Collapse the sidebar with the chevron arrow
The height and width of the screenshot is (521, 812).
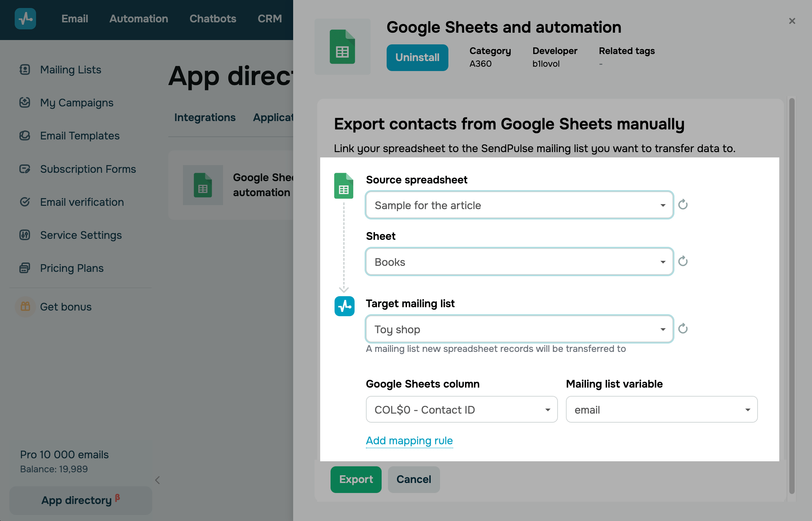click(158, 480)
